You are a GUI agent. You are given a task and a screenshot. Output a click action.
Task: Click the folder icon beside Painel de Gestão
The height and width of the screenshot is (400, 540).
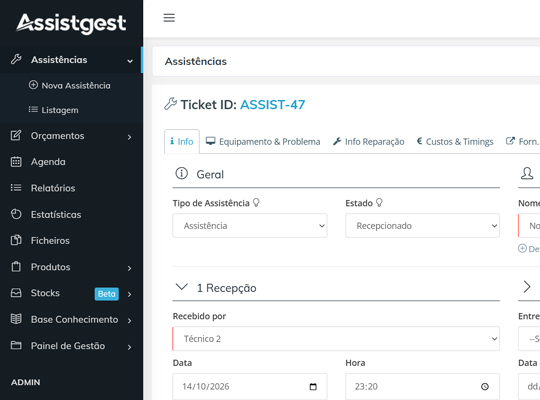tap(16, 345)
